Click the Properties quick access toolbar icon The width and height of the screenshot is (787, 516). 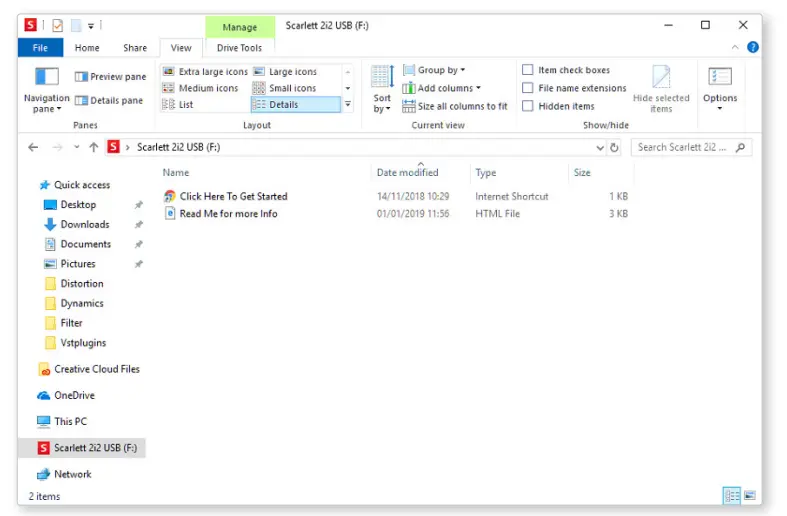[x=58, y=25]
